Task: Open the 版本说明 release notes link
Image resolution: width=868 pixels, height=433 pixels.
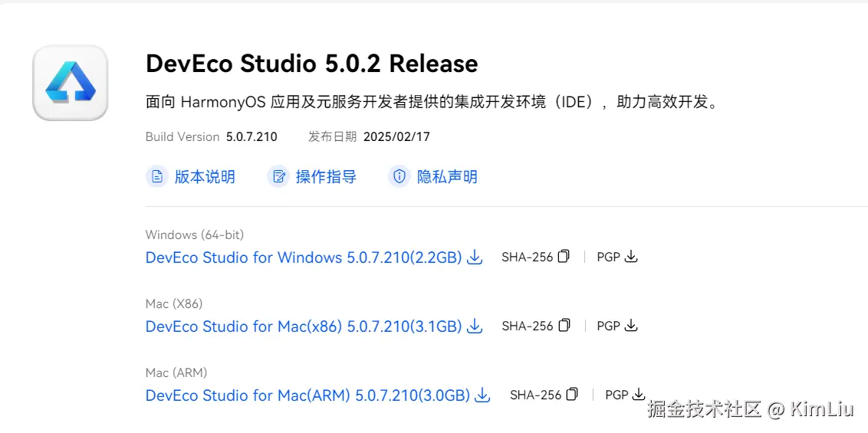Action: point(205,177)
